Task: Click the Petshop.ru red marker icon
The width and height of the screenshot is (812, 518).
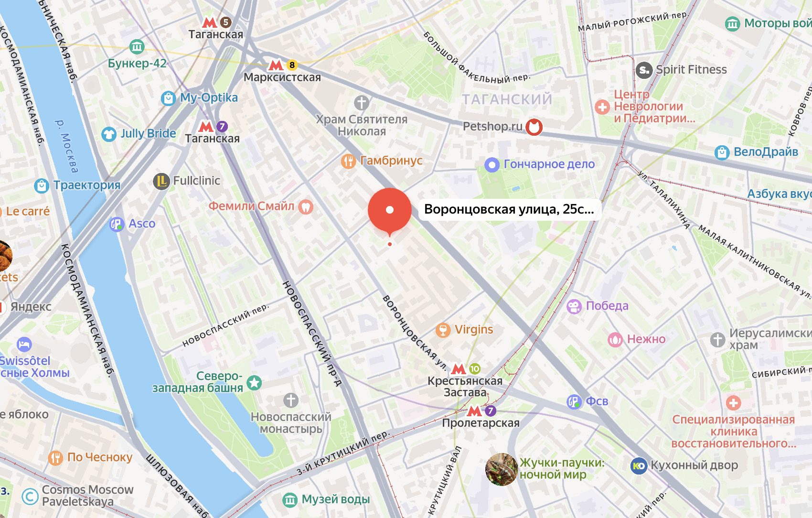Action: pyautogui.click(x=534, y=127)
